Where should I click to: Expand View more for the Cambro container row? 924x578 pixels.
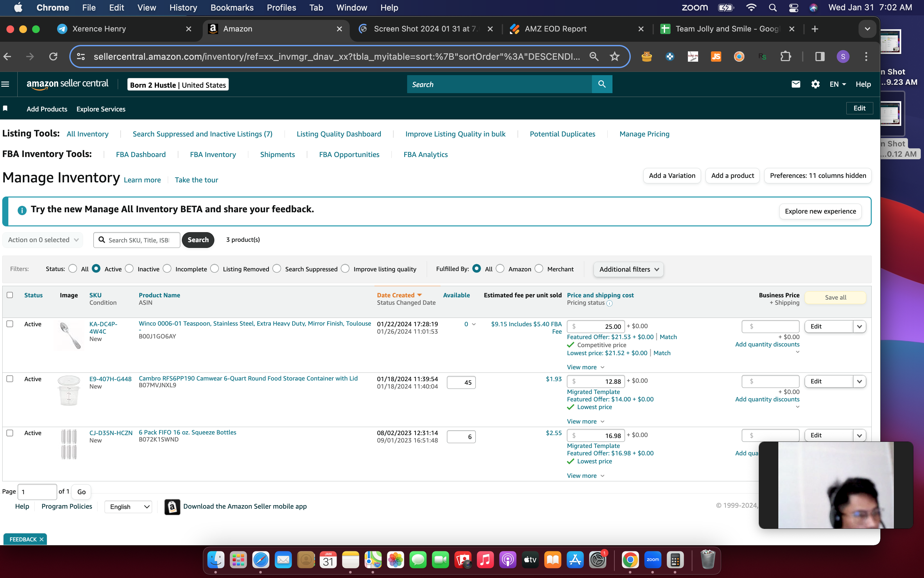coord(586,421)
